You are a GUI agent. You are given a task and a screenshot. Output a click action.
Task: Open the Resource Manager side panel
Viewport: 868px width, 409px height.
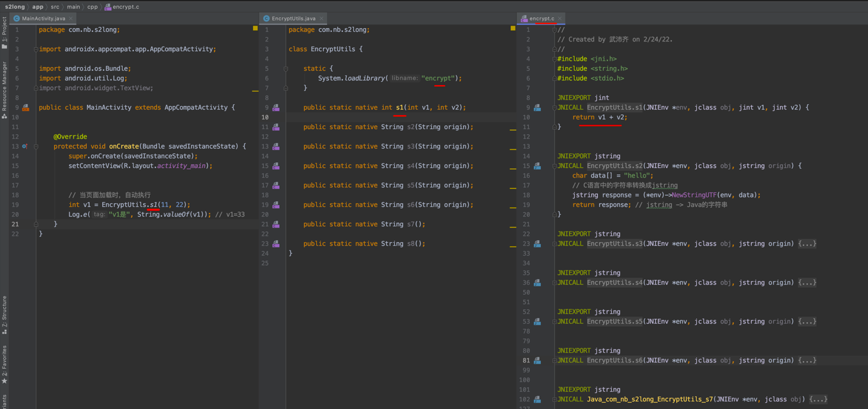tap(4, 89)
